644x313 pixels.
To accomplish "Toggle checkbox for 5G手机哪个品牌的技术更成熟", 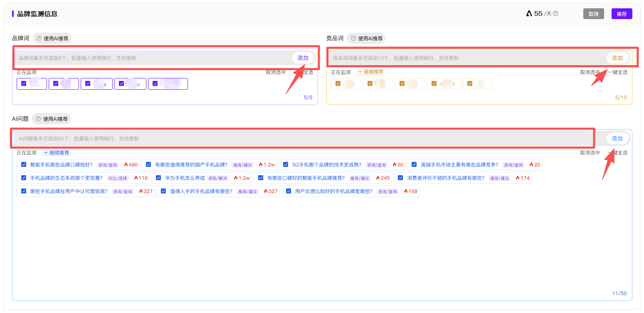I will click(x=286, y=165).
